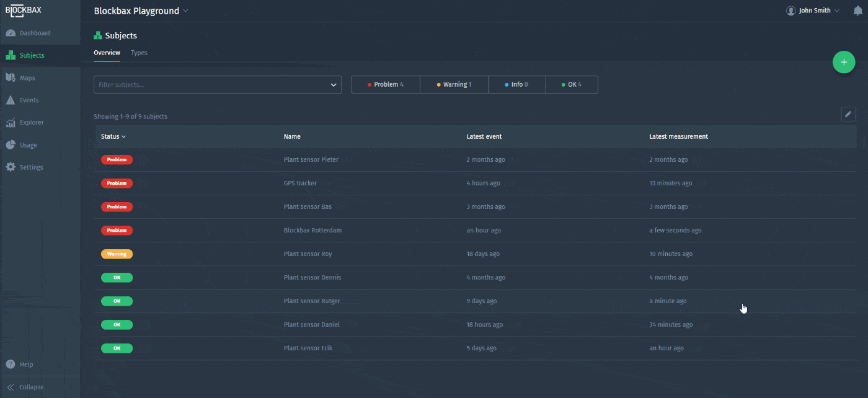
Task: Click the pencil edit columns icon
Action: click(x=848, y=114)
